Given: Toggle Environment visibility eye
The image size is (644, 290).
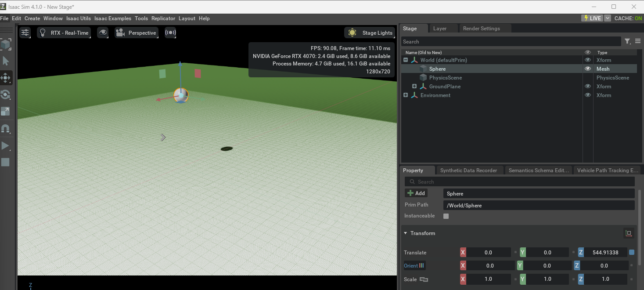Looking at the screenshot, I should [588, 95].
